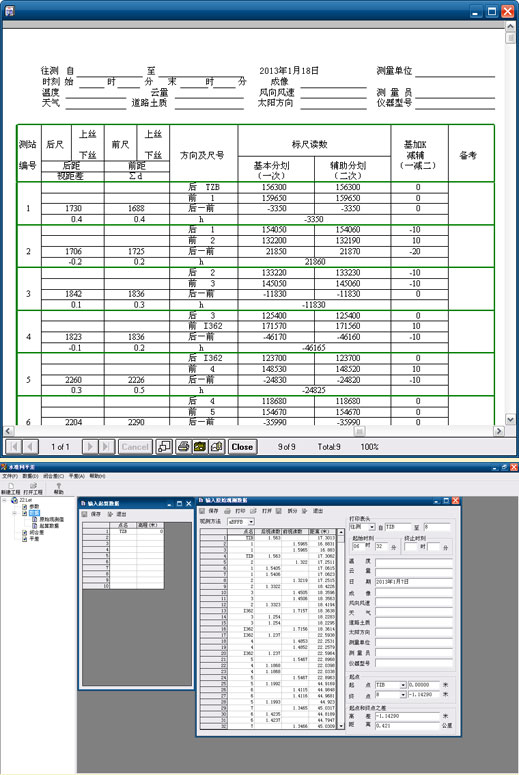Open the 闭合差(C) menu

click(x=53, y=476)
